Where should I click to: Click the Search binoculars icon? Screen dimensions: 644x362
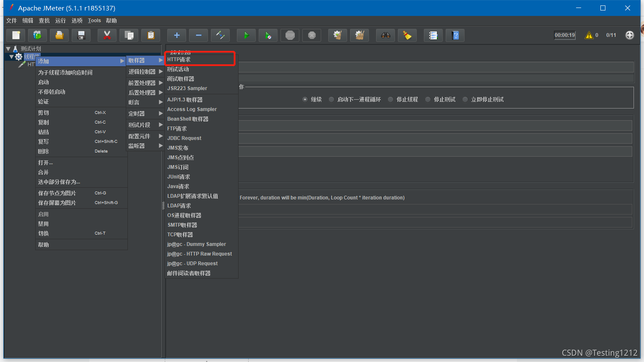(386, 35)
